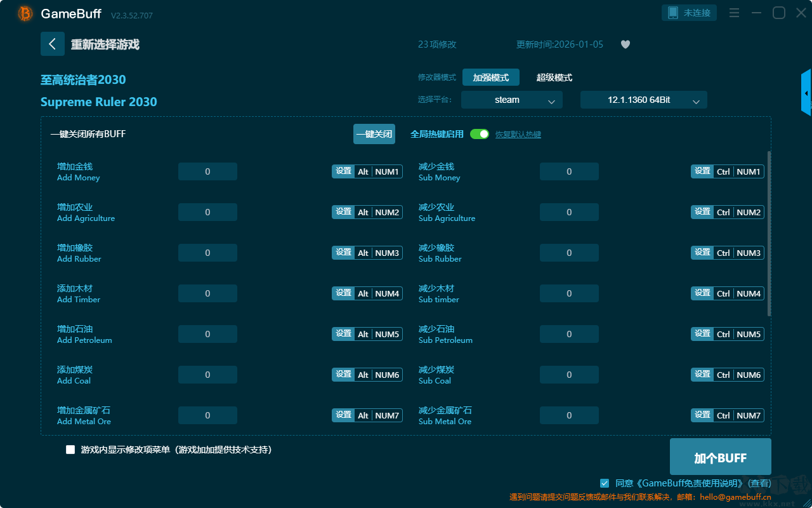Click 设置 for Sub Agriculture hotkey
Image resolution: width=812 pixels, height=508 pixels.
click(x=702, y=212)
